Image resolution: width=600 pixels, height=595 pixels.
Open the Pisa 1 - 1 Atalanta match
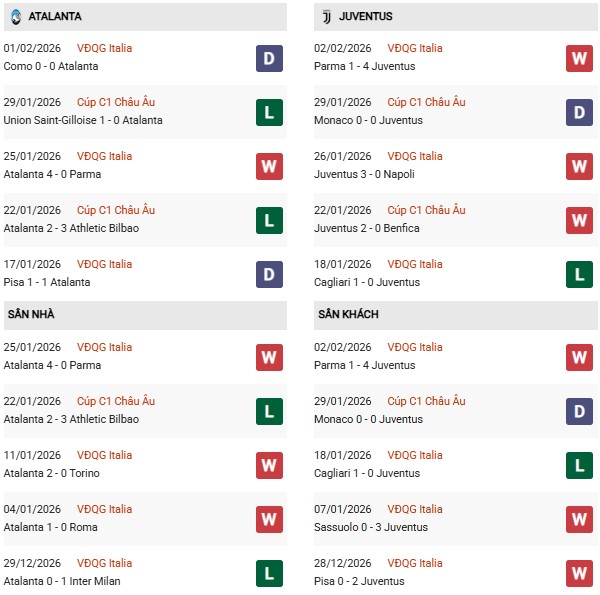pos(47,282)
